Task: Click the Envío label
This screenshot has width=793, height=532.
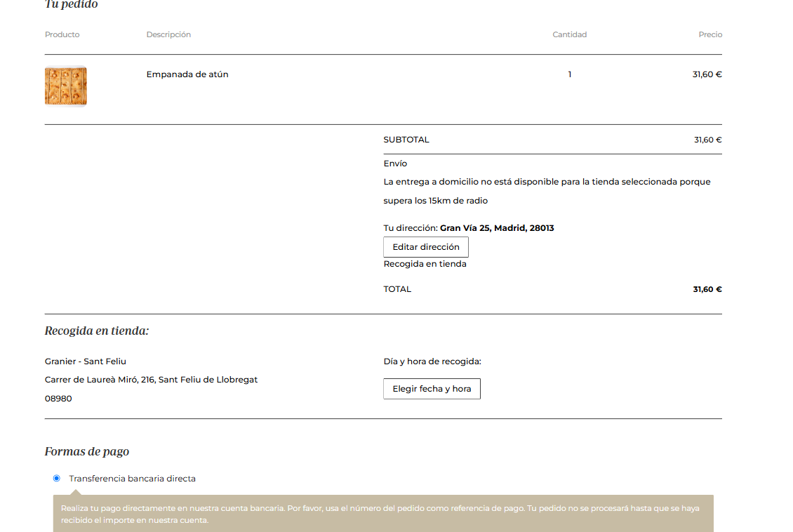Action: click(x=395, y=164)
